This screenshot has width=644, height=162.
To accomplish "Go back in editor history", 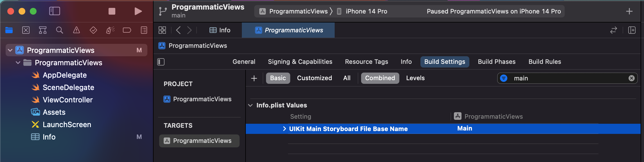I will tap(178, 30).
